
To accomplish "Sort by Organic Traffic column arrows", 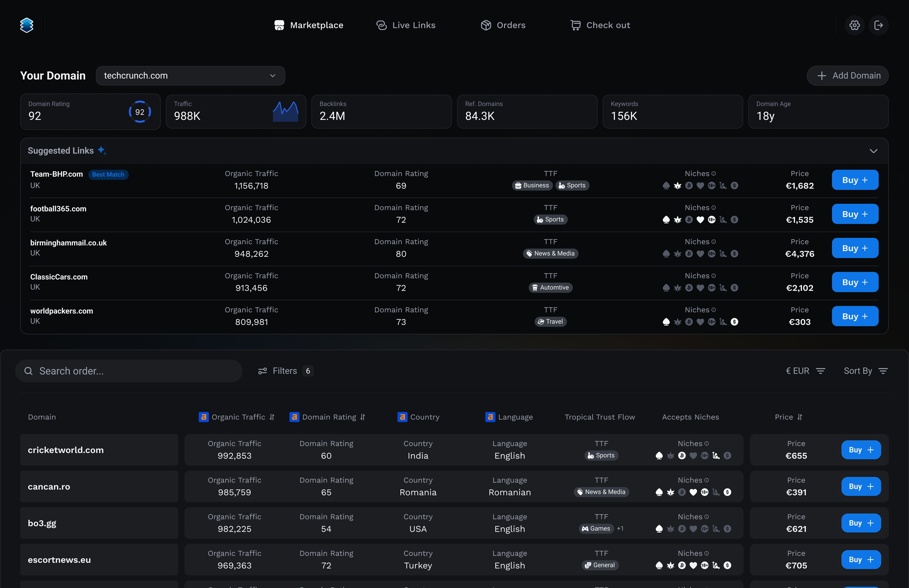I will coord(272,417).
